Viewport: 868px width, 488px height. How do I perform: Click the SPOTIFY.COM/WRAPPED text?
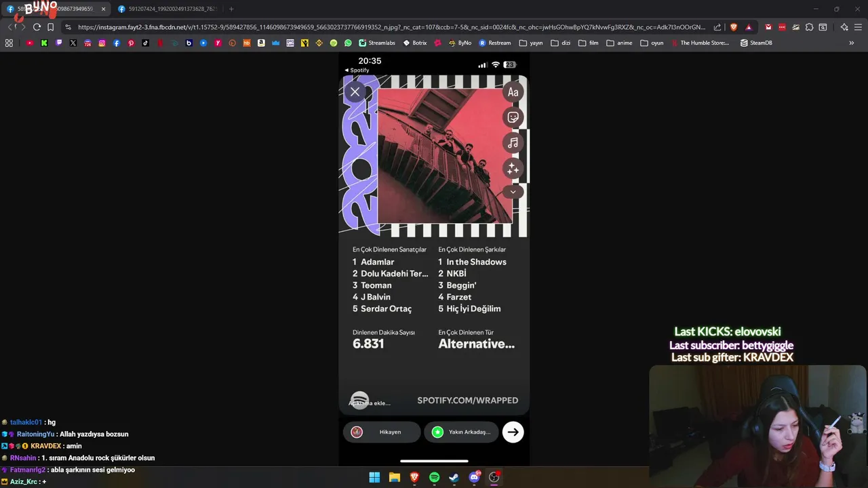(468, 400)
